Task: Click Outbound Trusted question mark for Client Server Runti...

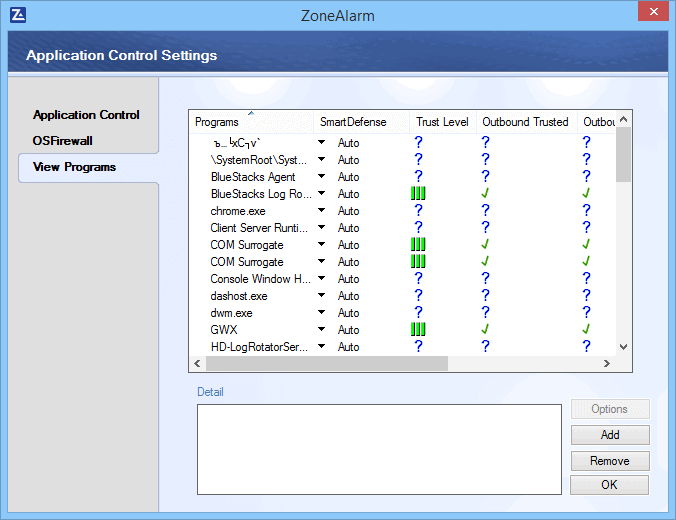Action: (485, 227)
